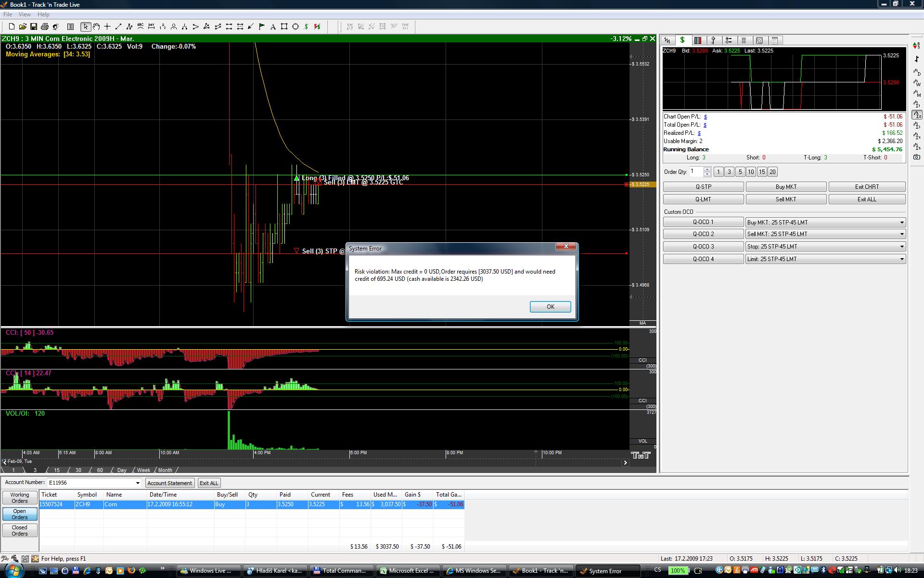Image resolution: width=924 pixels, height=578 pixels.
Task: Expand the Q-OCO 4 Limit dropdown
Action: 902,259
